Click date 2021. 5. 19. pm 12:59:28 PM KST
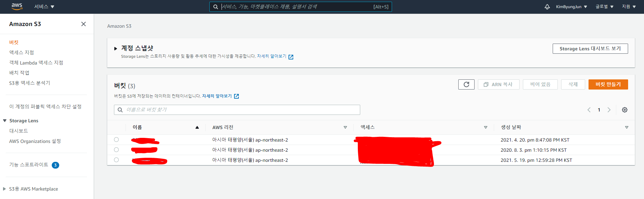The height and width of the screenshot is (199, 644). (536, 160)
